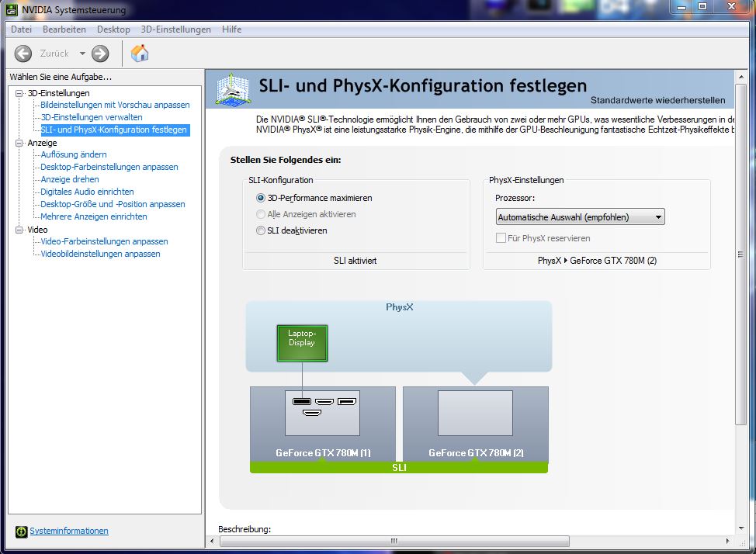Open the Bearbeiten menu
756x554 pixels.
(x=64, y=29)
